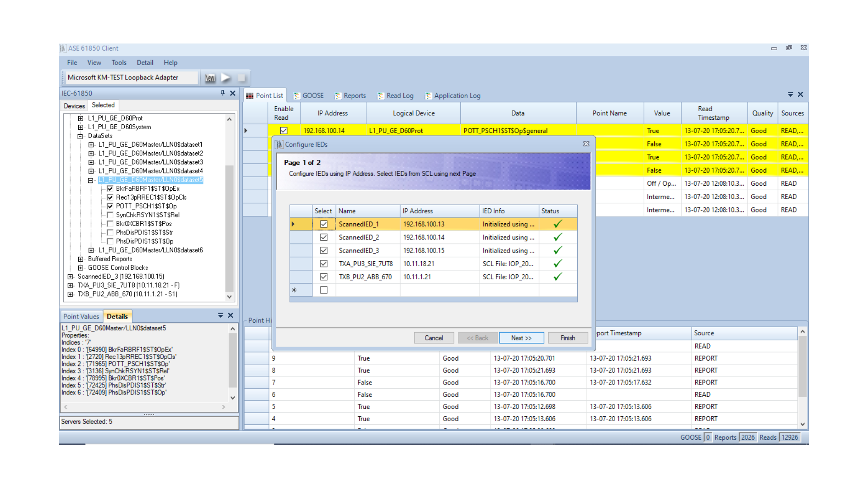The height and width of the screenshot is (488, 868).
Task: Expand the L1_PU_GE_D60Prot tree node
Action: coord(80,118)
